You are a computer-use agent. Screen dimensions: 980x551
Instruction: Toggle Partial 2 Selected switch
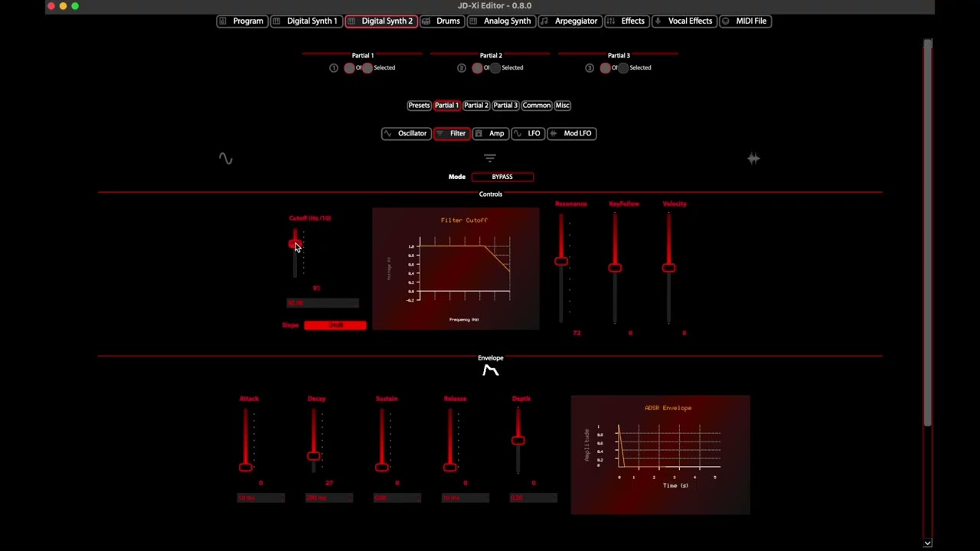coord(495,68)
